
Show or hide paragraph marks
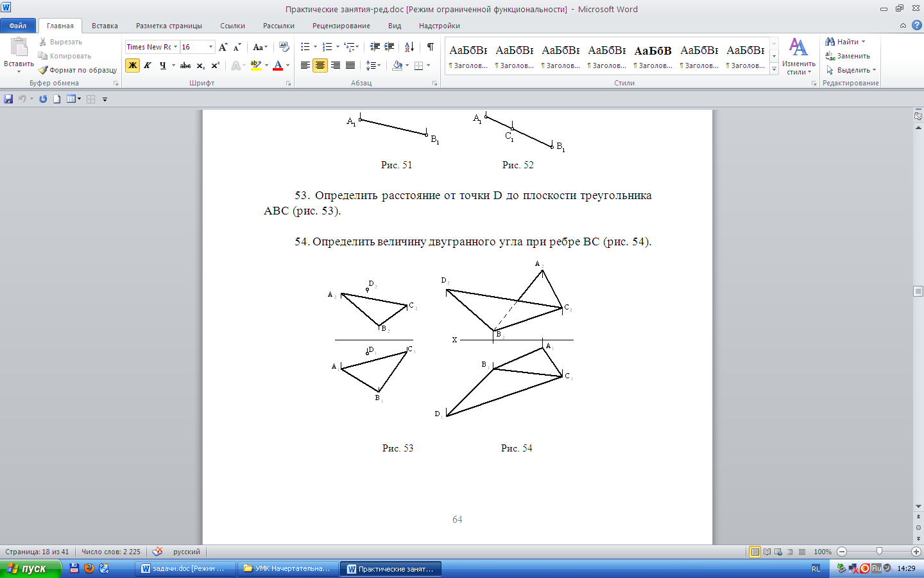431,47
